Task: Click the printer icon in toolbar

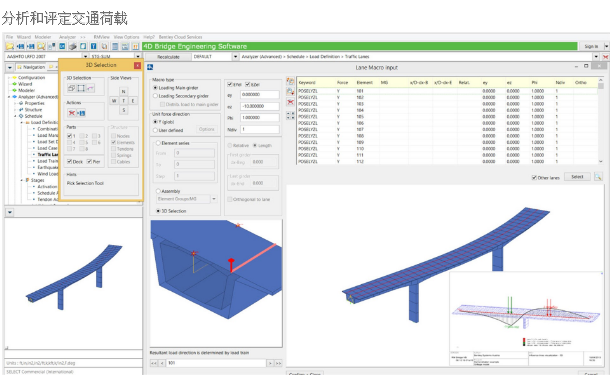Action: coord(73,46)
